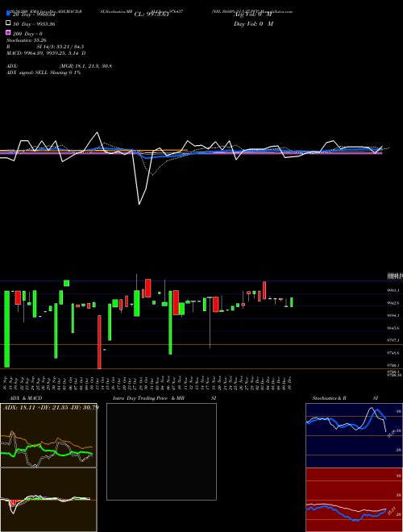This screenshot has height=532, width=403.
Task: Click the 9993.1 price axis label
Action: tap(393, 290)
